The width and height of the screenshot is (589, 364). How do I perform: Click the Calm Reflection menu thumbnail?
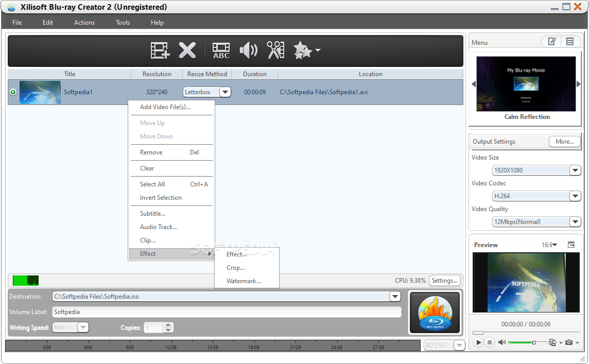coord(526,84)
